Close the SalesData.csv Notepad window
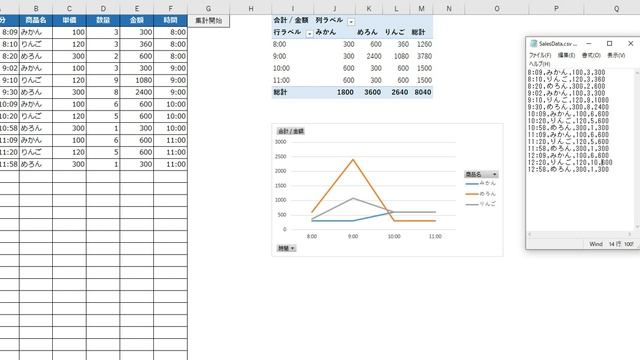This screenshot has width=640, height=360. tap(630, 43)
